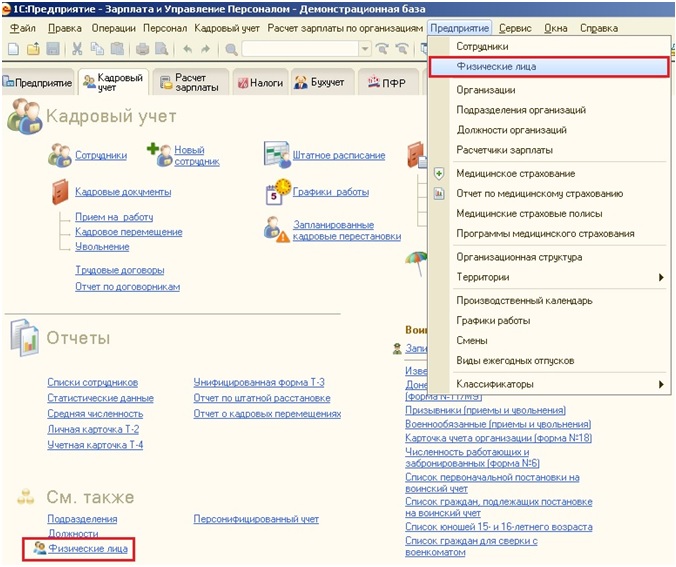Click the Новый сотрудник plus-person icon

click(160, 154)
